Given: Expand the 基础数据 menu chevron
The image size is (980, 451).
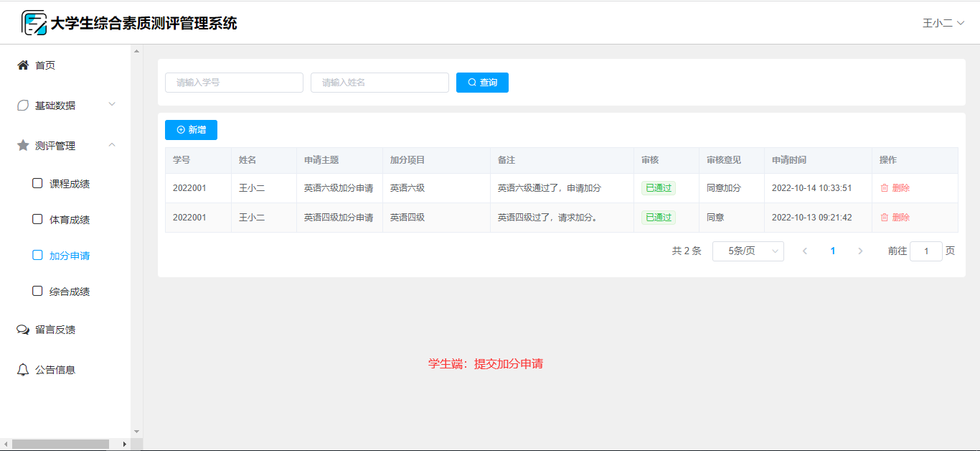Looking at the screenshot, I should pos(112,105).
